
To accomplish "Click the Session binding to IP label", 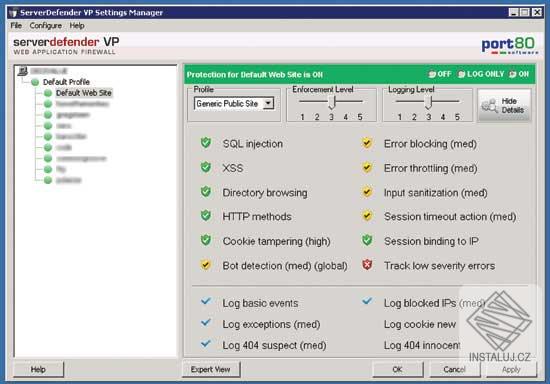I will tap(431, 241).
